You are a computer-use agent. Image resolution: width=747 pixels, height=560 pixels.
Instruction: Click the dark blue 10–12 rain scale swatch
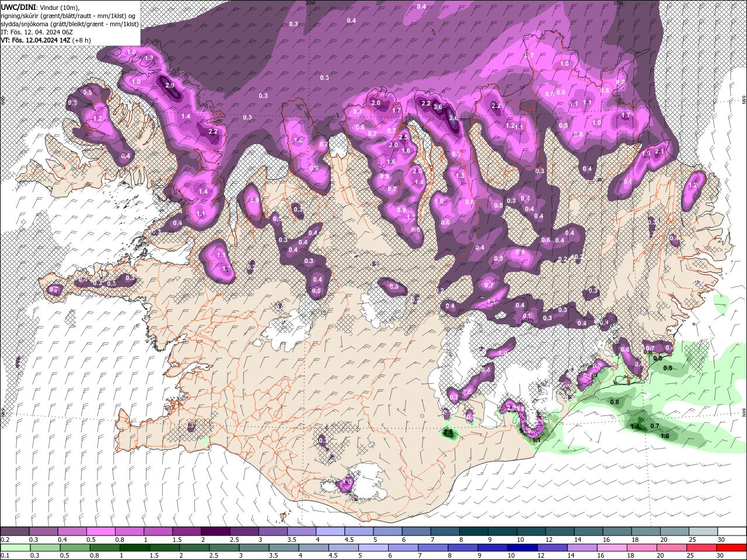pos(522,548)
